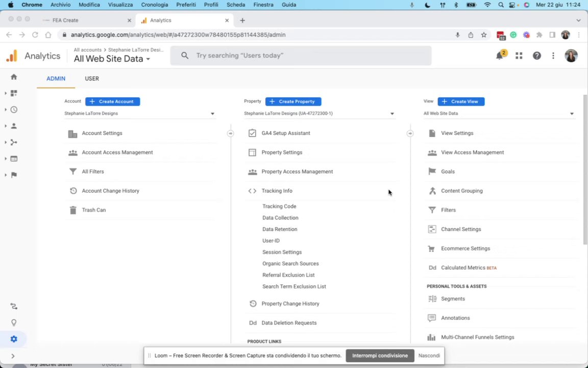Collapse the Tracking Info section
The image size is (588, 368).
coord(277,191)
